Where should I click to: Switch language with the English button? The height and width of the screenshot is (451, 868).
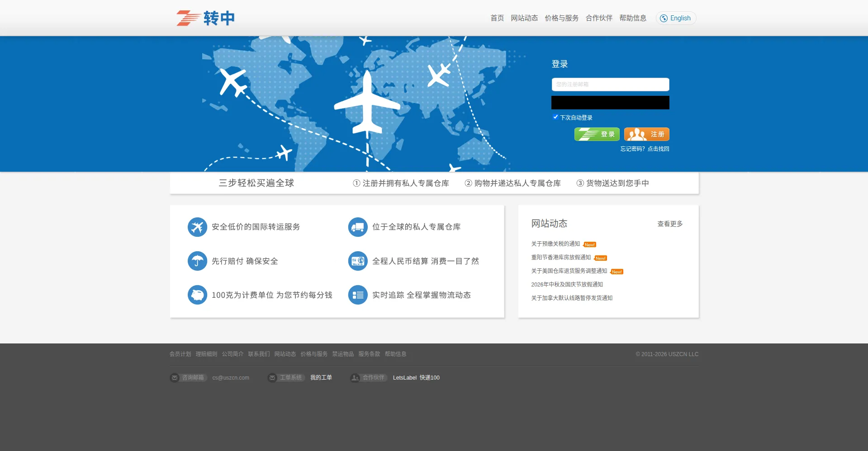point(676,18)
